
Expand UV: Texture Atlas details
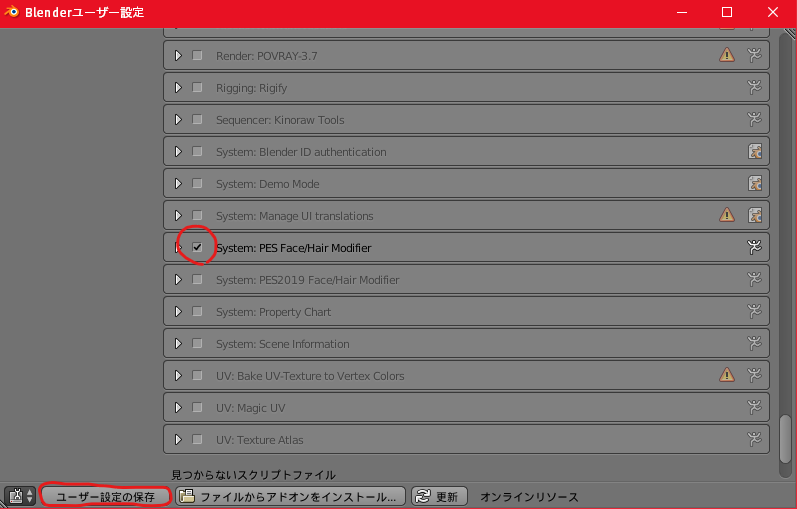coord(178,440)
